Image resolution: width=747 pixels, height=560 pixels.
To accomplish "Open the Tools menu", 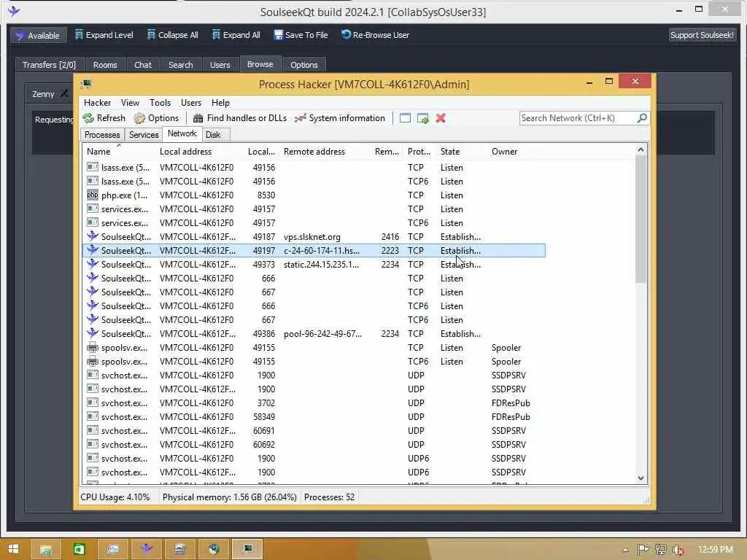I will pos(160,103).
